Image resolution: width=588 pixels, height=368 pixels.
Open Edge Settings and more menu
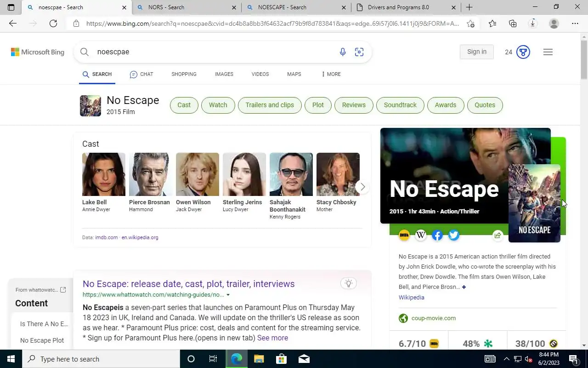[x=575, y=23]
